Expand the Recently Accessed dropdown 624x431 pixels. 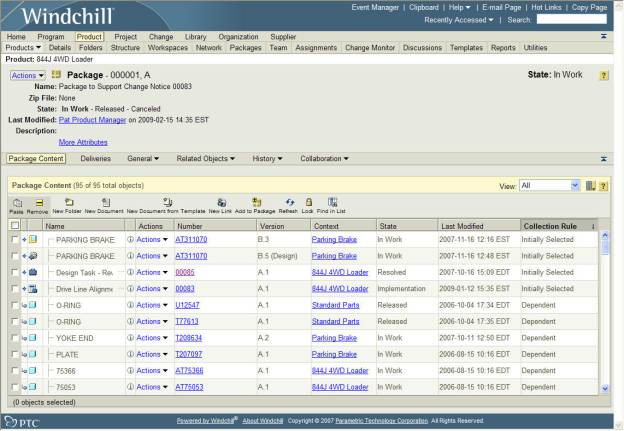click(x=458, y=20)
